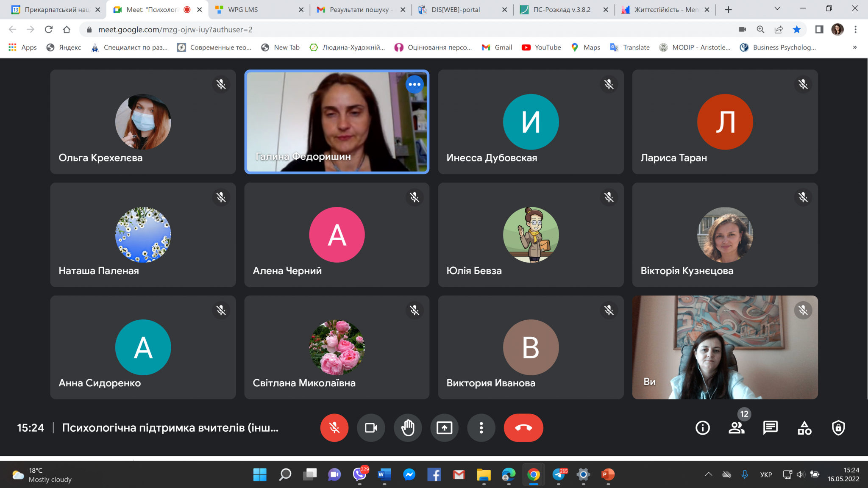868x488 pixels.
Task: Open Telegram from the taskbar
Action: click(x=559, y=475)
